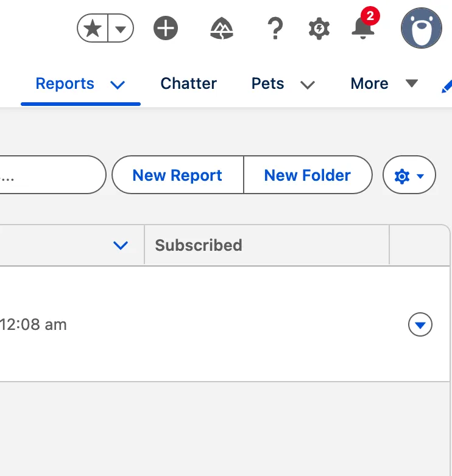452x476 pixels.
Task: Click the New Folder button
Action: [x=308, y=175]
